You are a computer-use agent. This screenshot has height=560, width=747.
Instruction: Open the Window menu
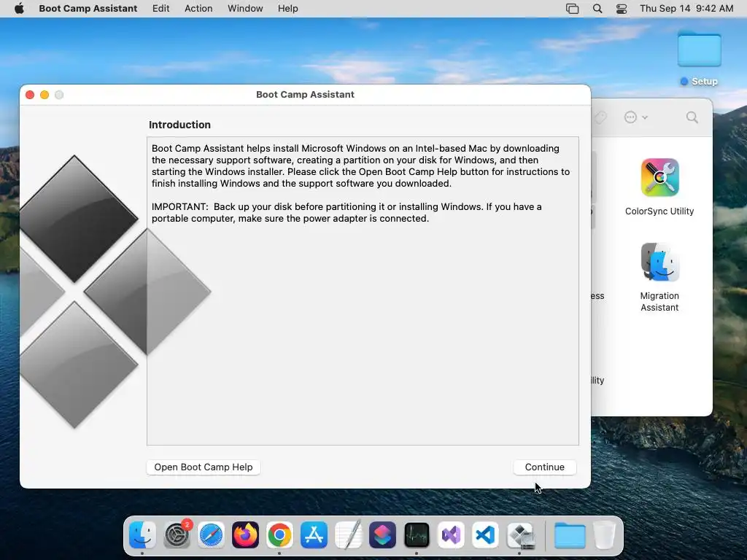point(245,9)
